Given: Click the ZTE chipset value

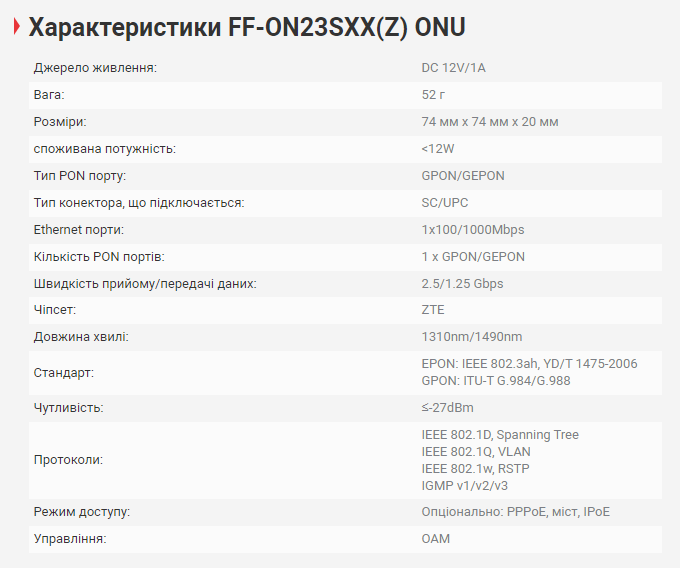Looking at the screenshot, I should pos(433,311).
